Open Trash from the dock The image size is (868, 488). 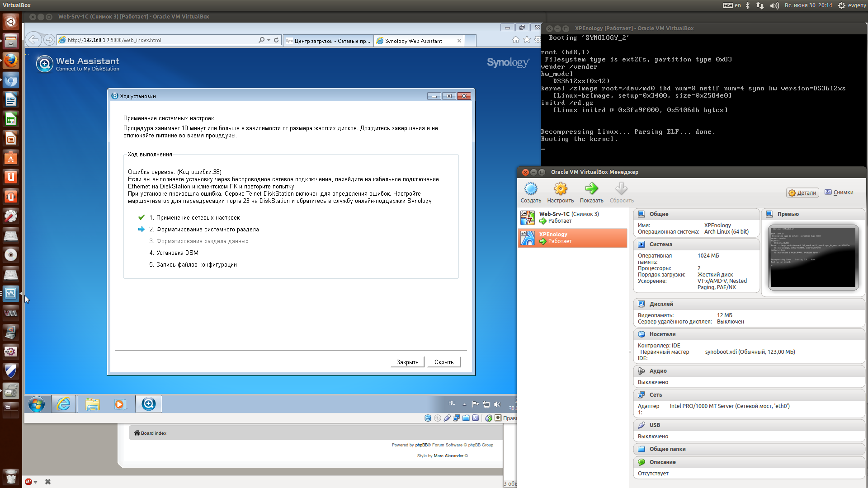tap(11, 477)
